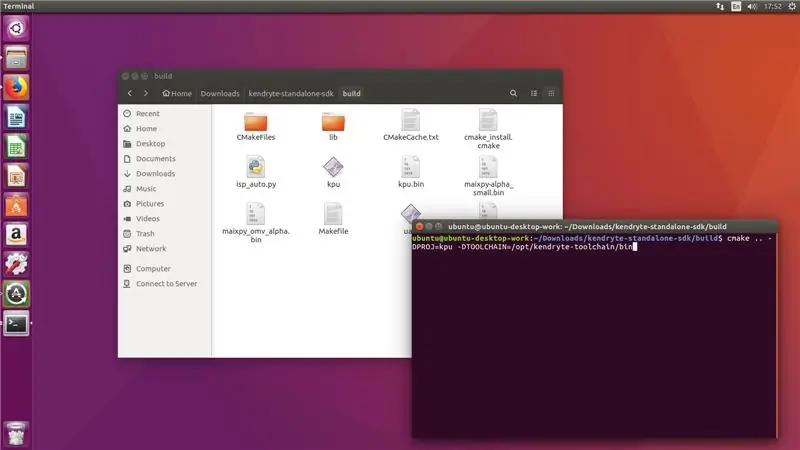Image resolution: width=800 pixels, height=450 pixels.
Task: Launch Files from the Ubuntu launcher
Action: [x=16, y=58]
